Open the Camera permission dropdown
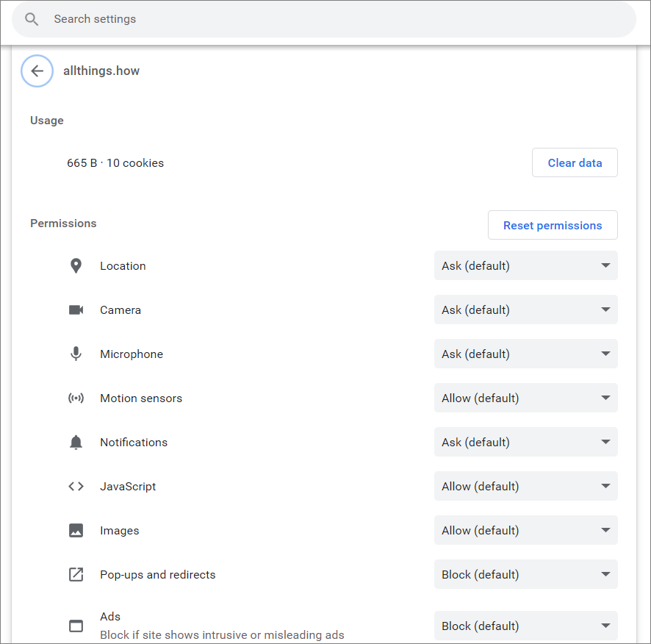The width and height of the screenshot is (651, 644). (x=526, y=310)
